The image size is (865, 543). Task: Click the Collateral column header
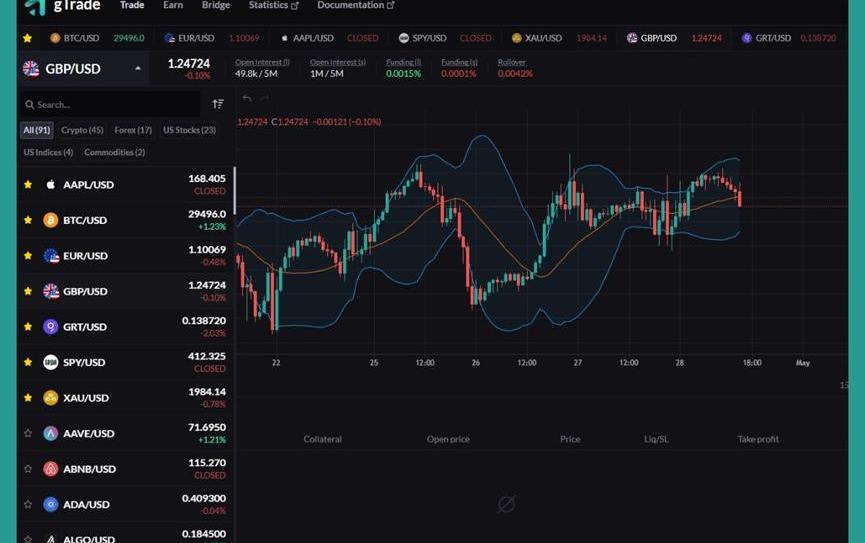[323, 439]
